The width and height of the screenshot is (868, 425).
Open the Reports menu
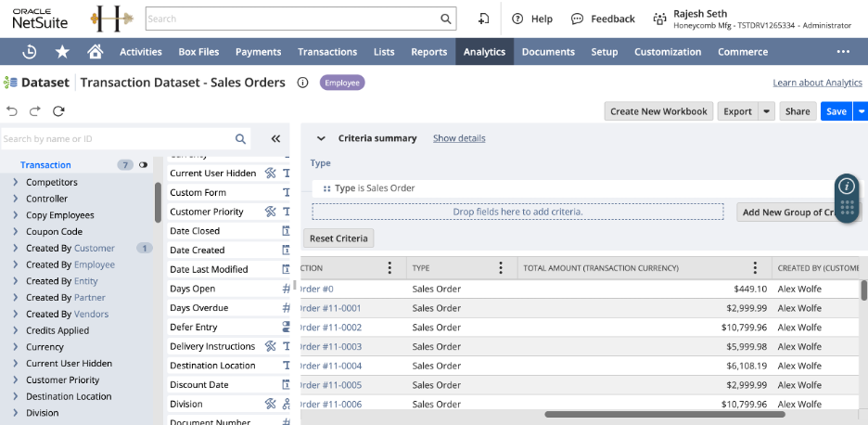pos(428,52)
